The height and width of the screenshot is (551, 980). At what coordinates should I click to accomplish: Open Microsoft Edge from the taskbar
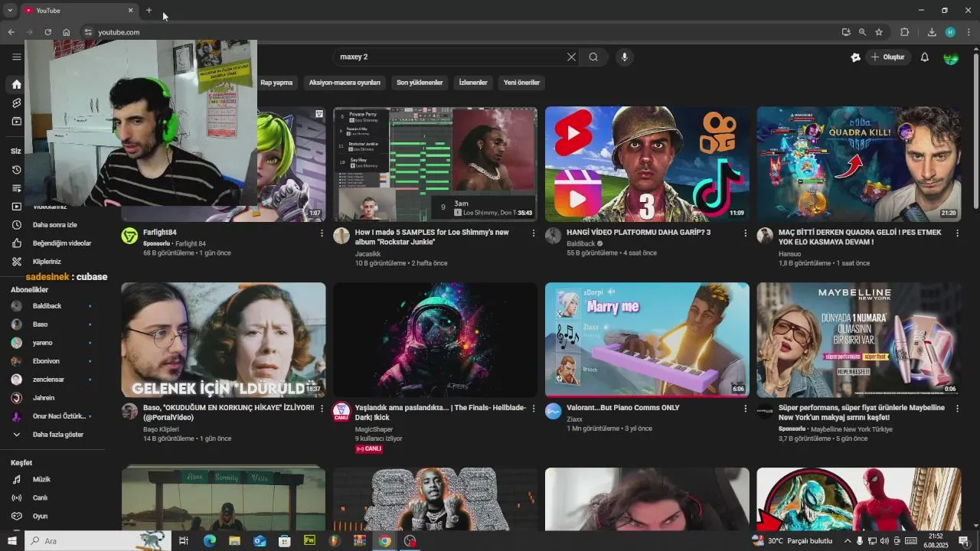click(x=209, y=541)
